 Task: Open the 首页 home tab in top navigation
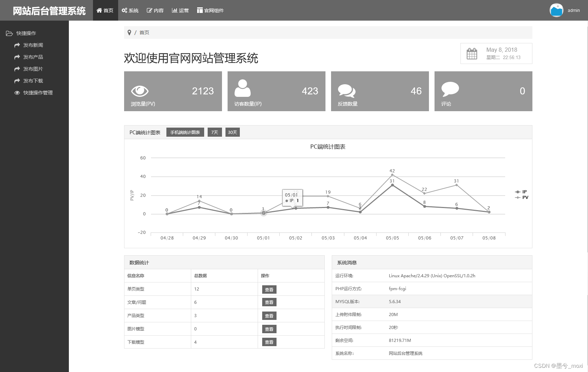click(105, 10)
